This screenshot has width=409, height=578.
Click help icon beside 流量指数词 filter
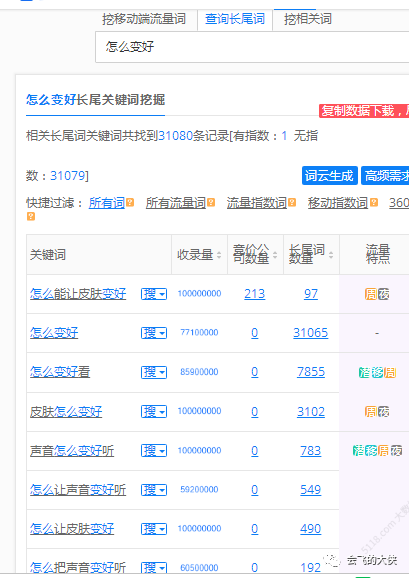pyautogui.click(x=292, y=203)
